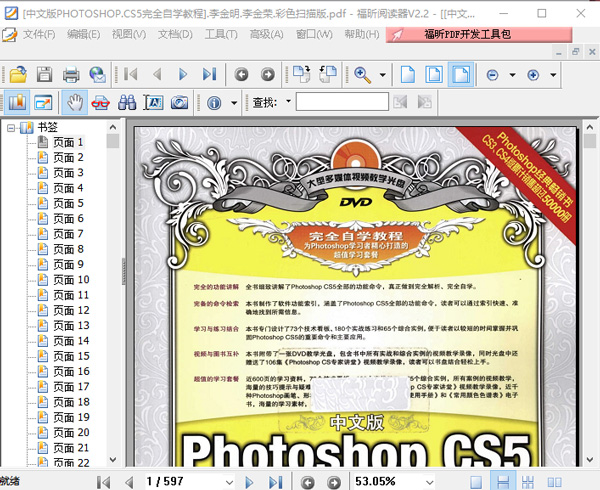Image resolution: width=600 pixels, height=490 pixels.
Task: Open the 工具(T) menu
Action: point(221,34)
